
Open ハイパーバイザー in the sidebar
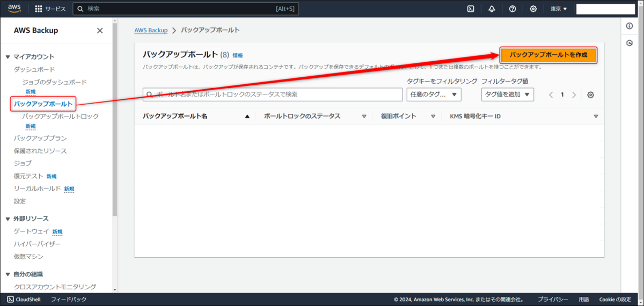click(37, 244)
